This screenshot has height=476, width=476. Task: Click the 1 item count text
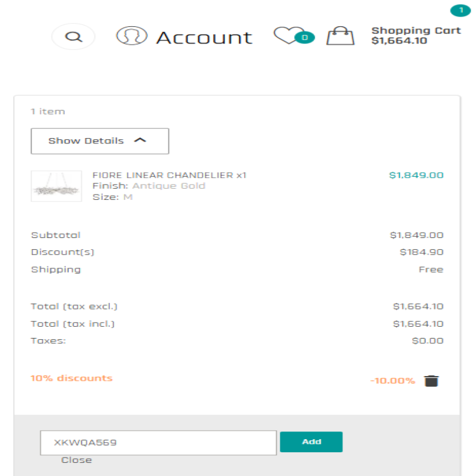[48, 112]
